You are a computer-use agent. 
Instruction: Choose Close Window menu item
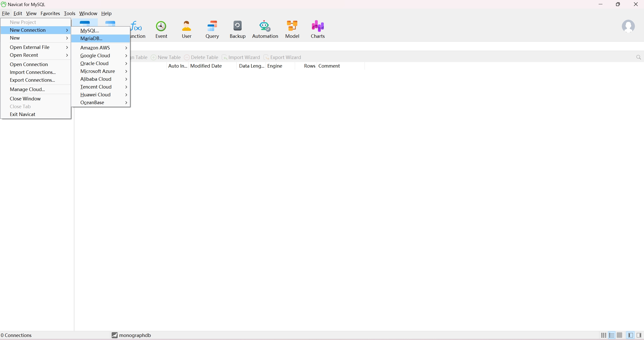36,99
